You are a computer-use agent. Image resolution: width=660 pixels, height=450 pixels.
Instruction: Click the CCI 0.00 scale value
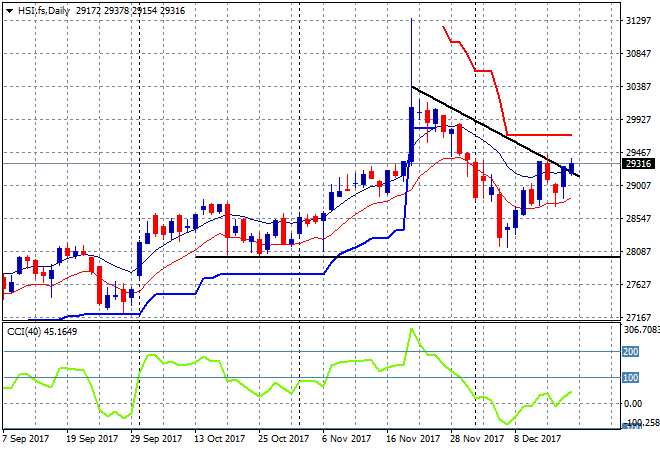pos(633,404)
